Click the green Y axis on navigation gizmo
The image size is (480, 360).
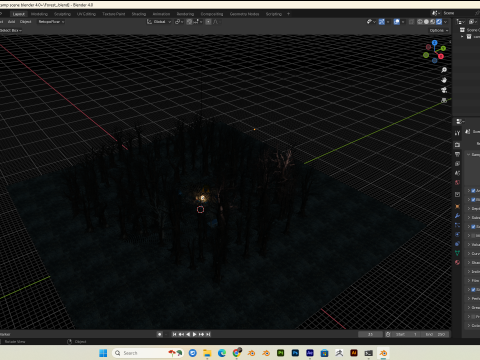[443, 48]
